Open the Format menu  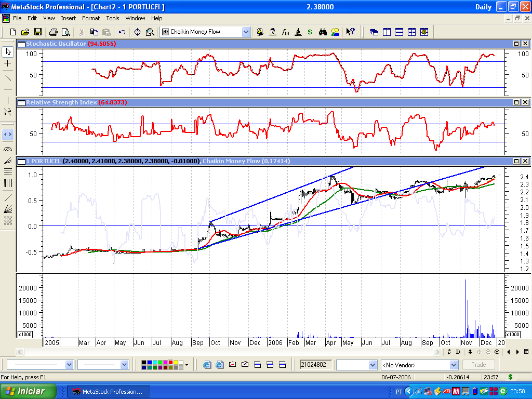tap(91, 18)
